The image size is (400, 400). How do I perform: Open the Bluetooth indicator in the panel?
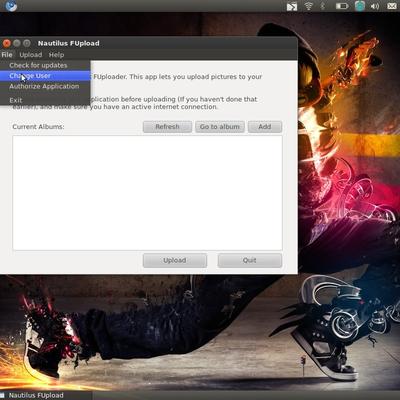322,6
